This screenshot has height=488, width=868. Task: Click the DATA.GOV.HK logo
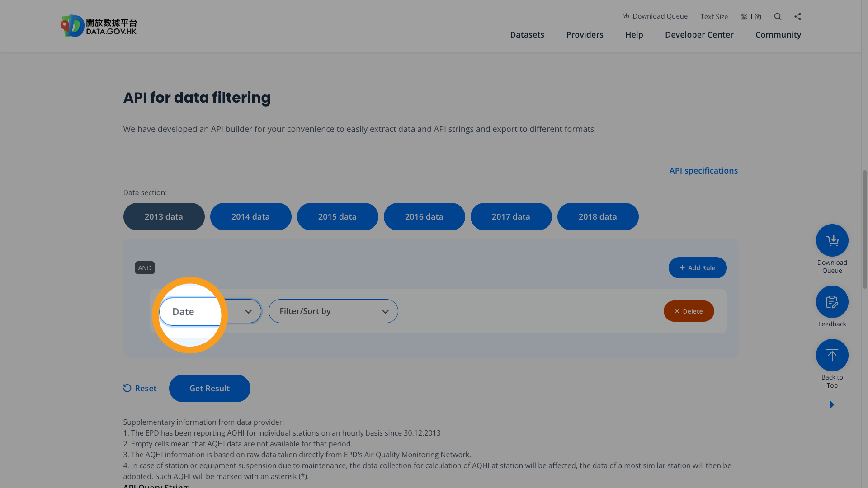pyautogui.click(x=99, y=26)
